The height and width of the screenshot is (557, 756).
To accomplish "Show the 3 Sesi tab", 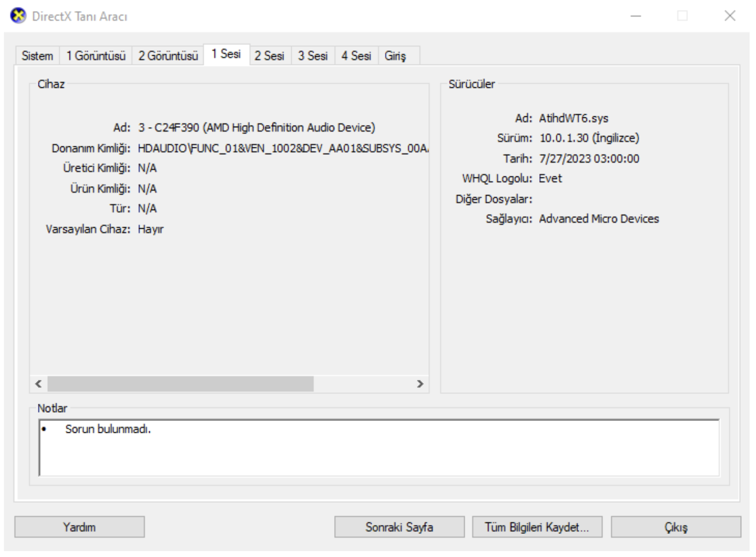I will pos(313,56).
